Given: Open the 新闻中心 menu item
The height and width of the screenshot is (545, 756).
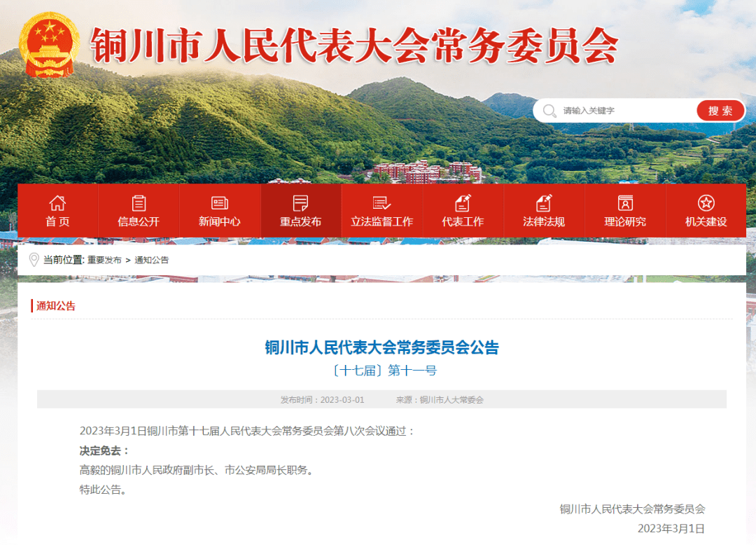Looking at the screenshot, I should (220, 211).
